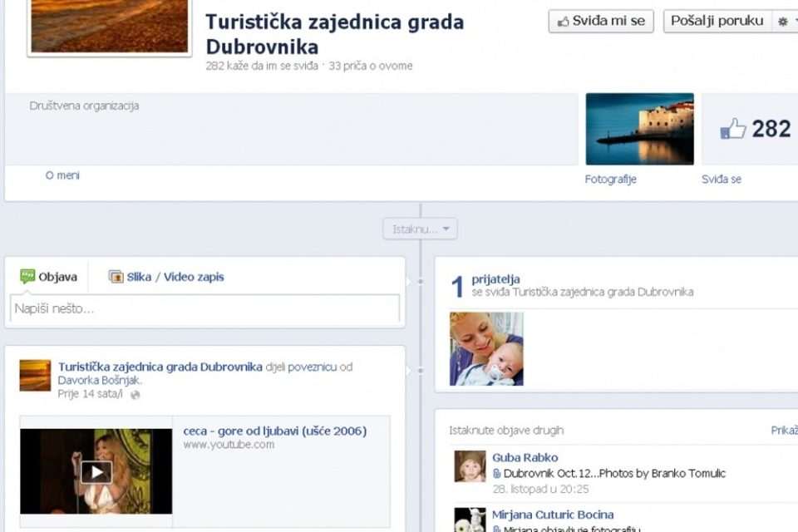The height and width of the screenshot is (532, 798).
Task: Select the Objava tab
Action: coord(48,277)
